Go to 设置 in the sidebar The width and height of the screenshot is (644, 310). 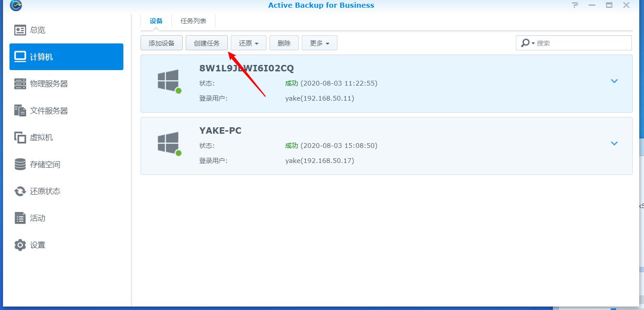click(66, 245)
